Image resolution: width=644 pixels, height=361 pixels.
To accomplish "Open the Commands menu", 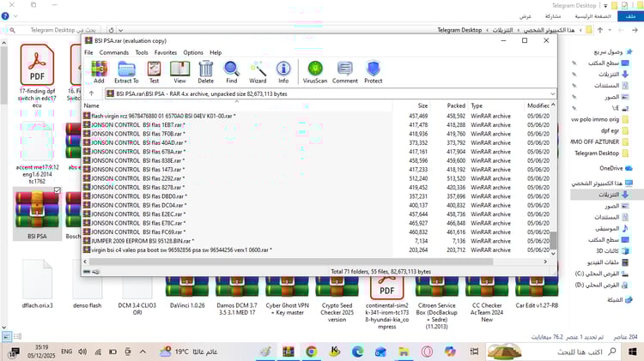I will tap(113, 52).
